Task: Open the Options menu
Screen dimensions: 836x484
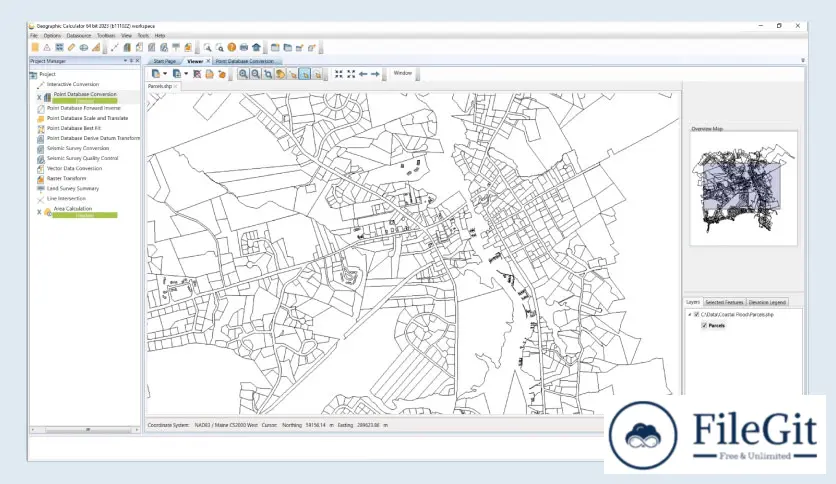Action: [x=52, y=36]
